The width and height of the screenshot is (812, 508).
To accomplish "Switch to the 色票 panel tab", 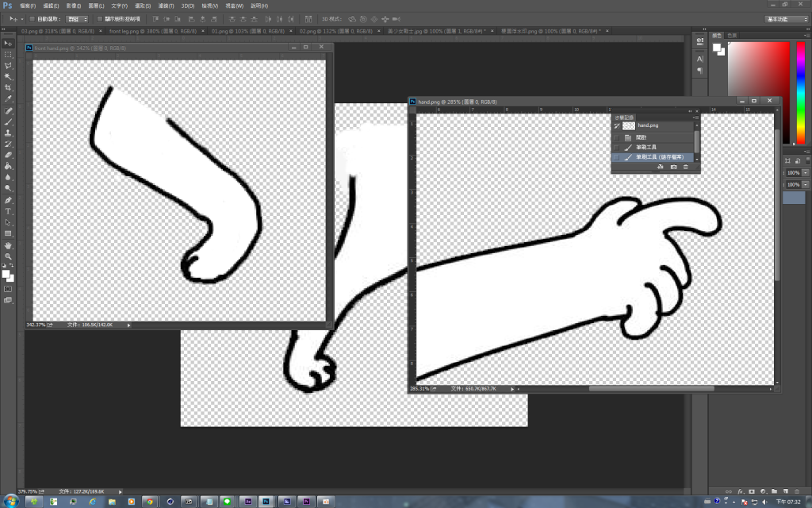I will [732, 36].
